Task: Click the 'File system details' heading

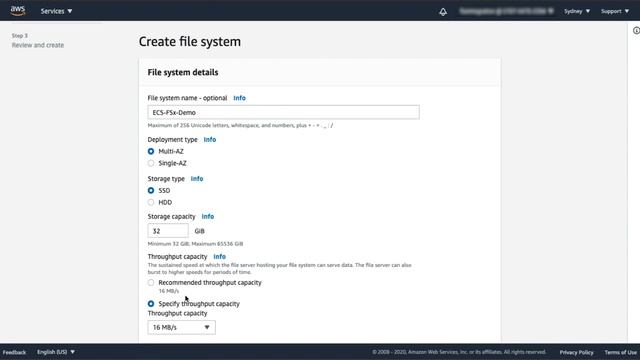Action: click(x=183, y=72)
